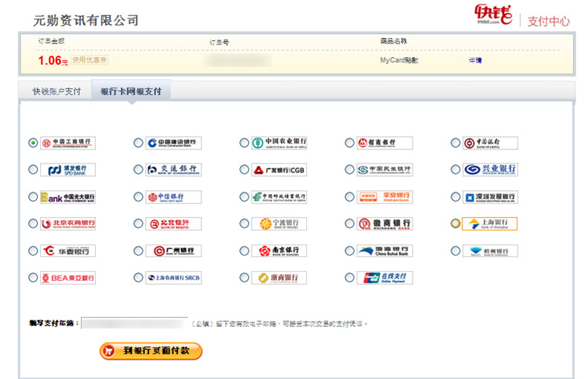Switch to the 快钱账户支付 tab
The height and width of the screenshot is (379, 588).
56,91
